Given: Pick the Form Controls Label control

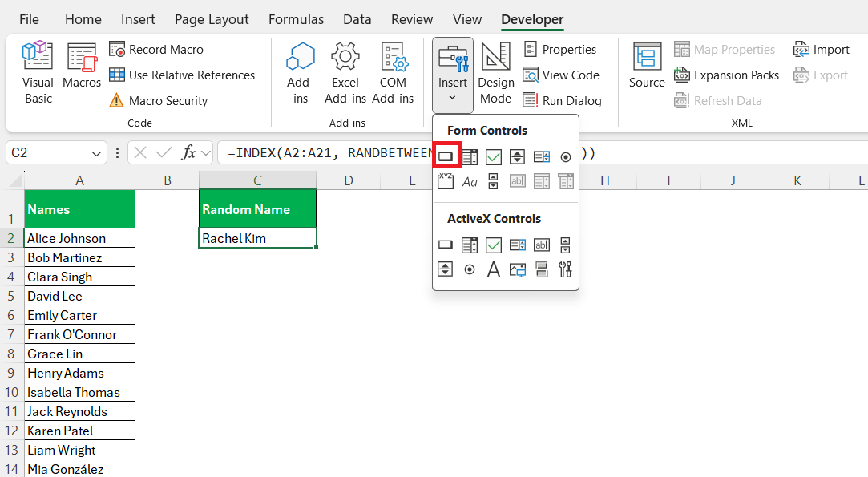Looking at the screenshot, I should [x=470, y=181].
